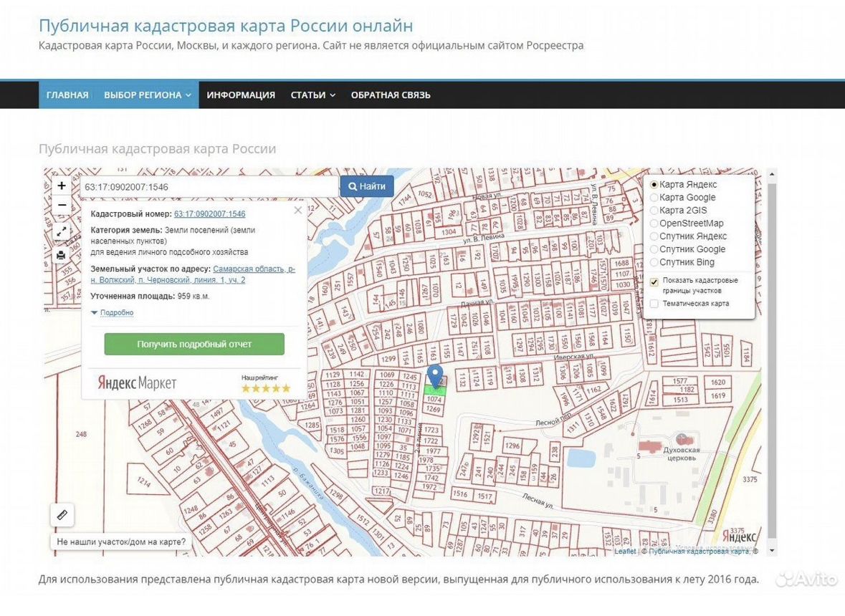Open the Обратная связь menu item
This screenshot has width=845, height=616.
coord(391,95)
